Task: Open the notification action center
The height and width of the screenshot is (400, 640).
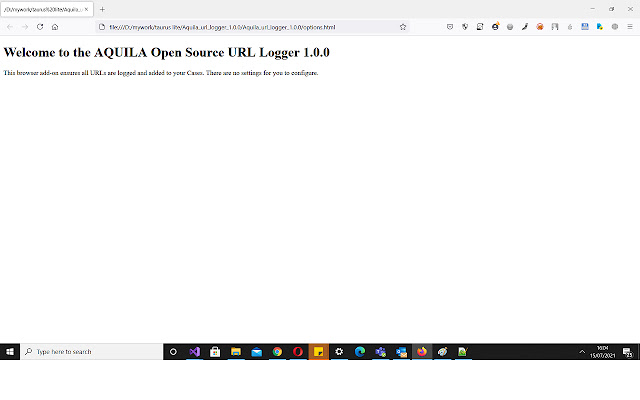Action: [x=628, y=351]
